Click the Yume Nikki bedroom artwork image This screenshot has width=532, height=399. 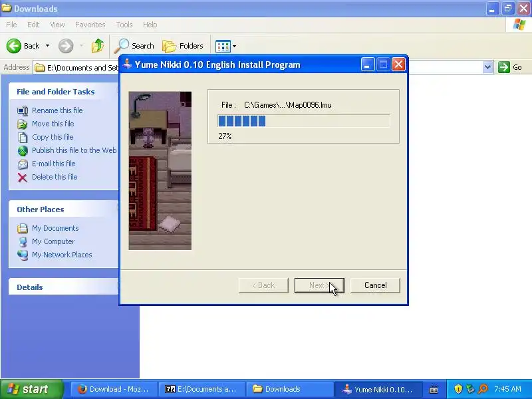[160, 171]
